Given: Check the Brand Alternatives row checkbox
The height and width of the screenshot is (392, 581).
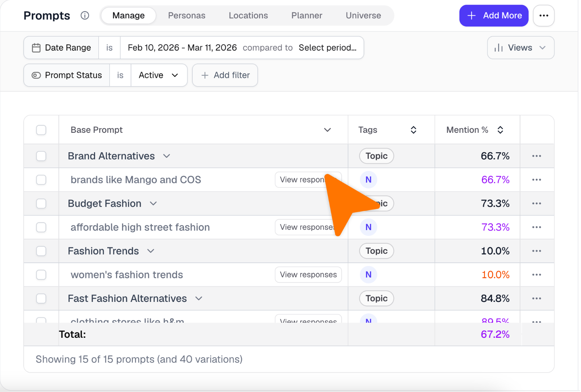Looking at the screenshot, I should coord(41,156).
